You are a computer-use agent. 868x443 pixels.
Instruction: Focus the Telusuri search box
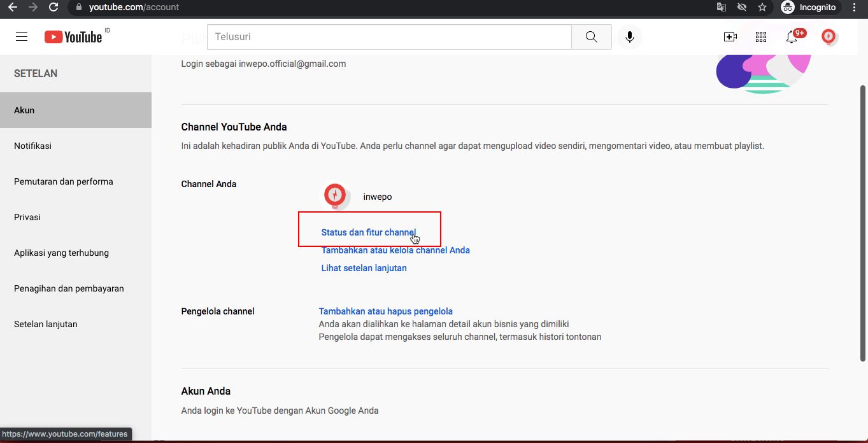point(389,37)
